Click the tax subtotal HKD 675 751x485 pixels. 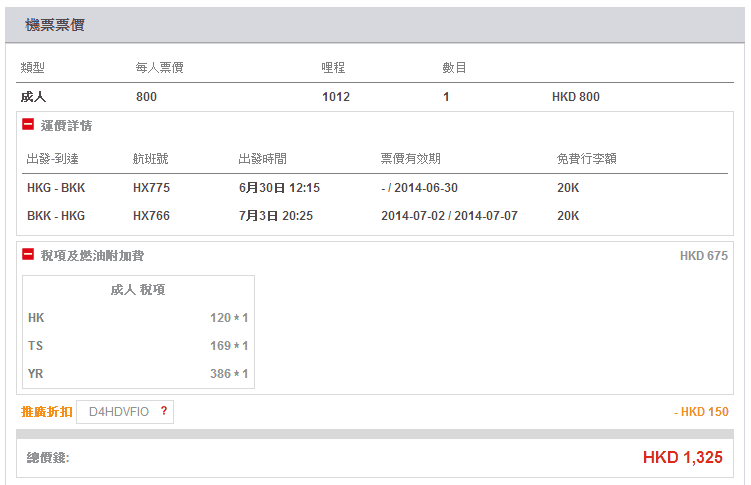704,256
